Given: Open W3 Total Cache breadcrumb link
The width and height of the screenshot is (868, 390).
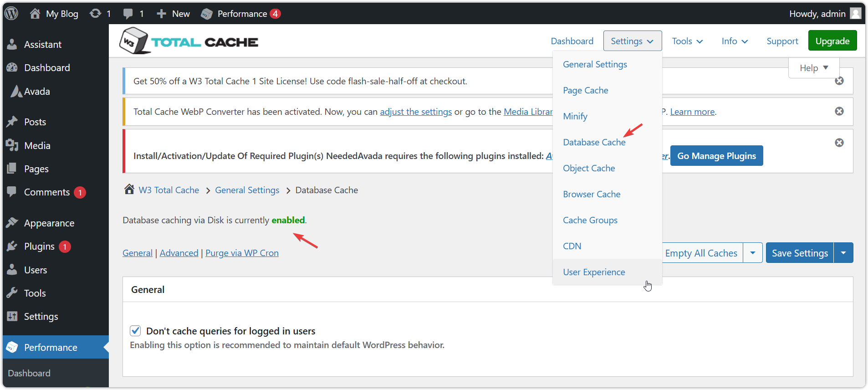Looking at the screenshot, I should pos(169,190).
